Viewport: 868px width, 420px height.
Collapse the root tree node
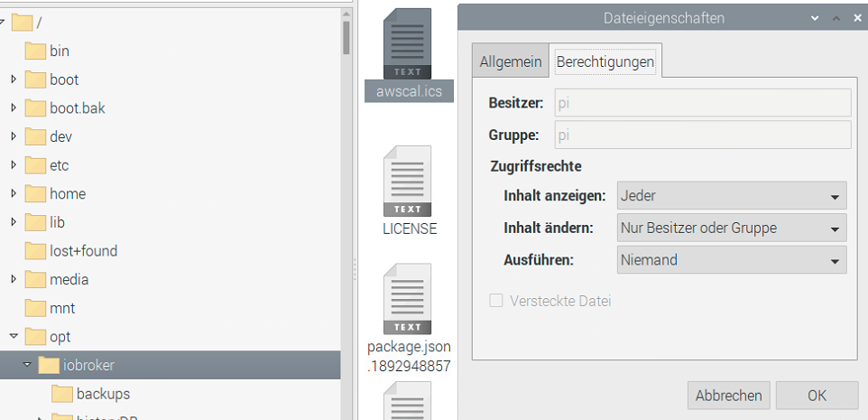coord(2,23)
